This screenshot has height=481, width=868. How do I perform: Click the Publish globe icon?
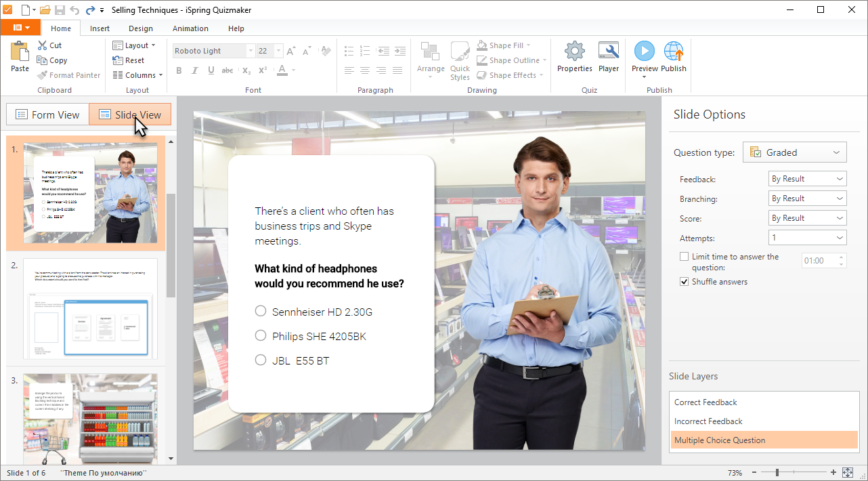click(673, 51)
